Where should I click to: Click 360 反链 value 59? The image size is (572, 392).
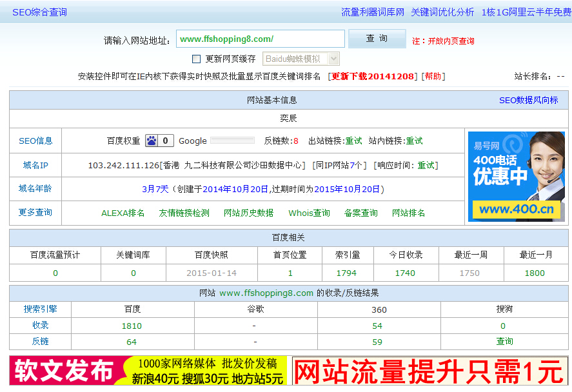coord(377,342)
